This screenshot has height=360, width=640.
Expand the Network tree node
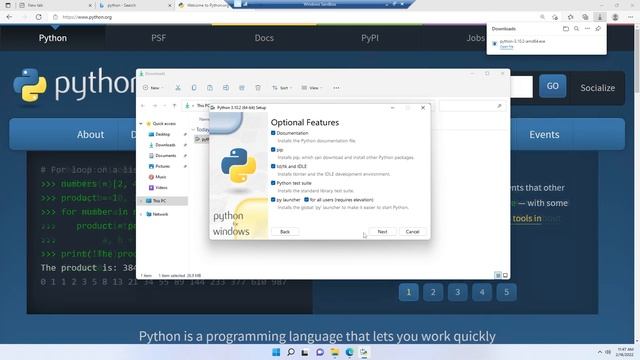(x=141, y=214)
